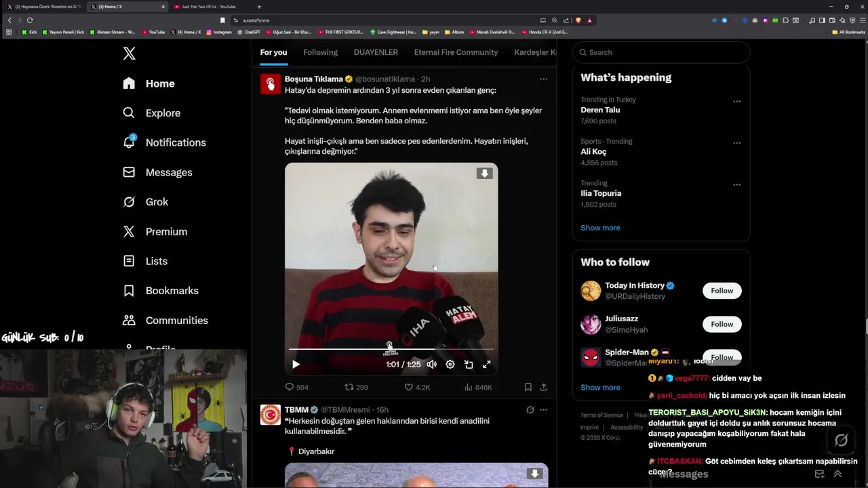Follow Today In History
Screen dimensions: 868x488
click(722, 291)
